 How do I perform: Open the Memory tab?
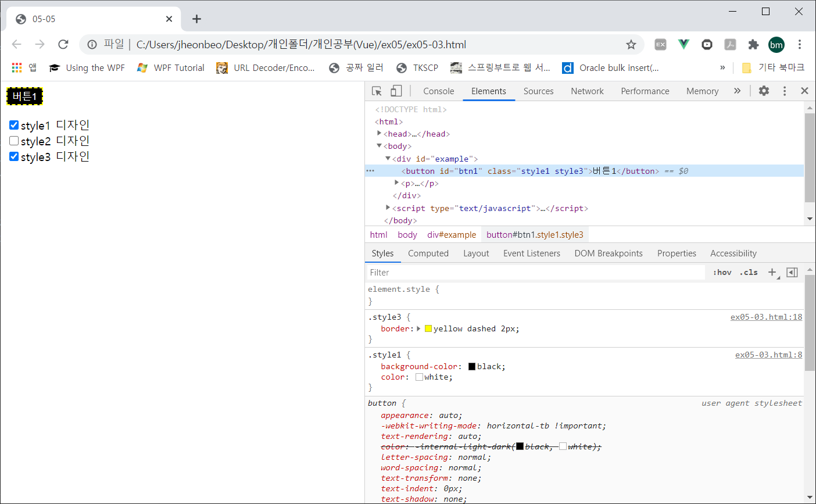[x=703, y=91]
